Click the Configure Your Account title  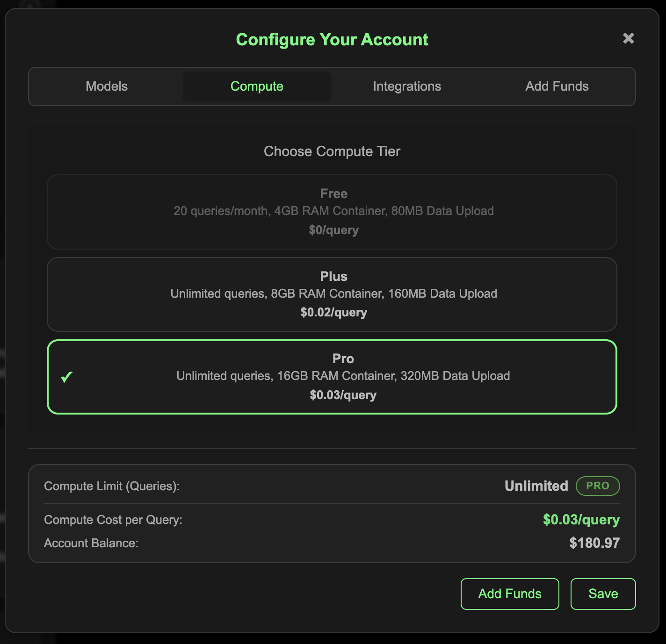point(332,39)
